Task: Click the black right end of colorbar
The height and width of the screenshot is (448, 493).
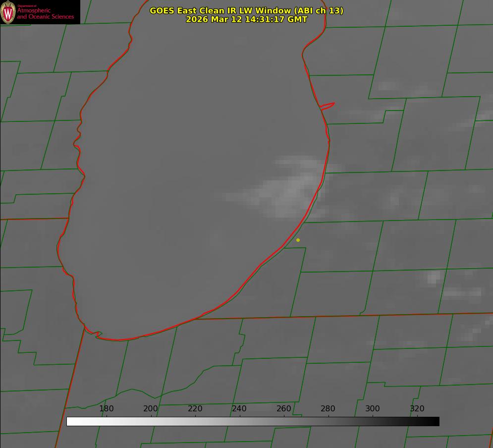Action: [x=436, y=421]
